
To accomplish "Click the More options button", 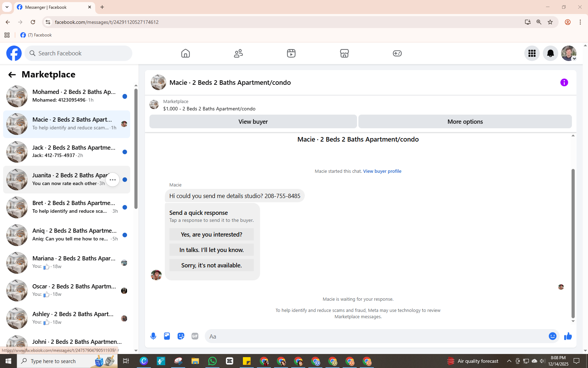I will point(465,122).
